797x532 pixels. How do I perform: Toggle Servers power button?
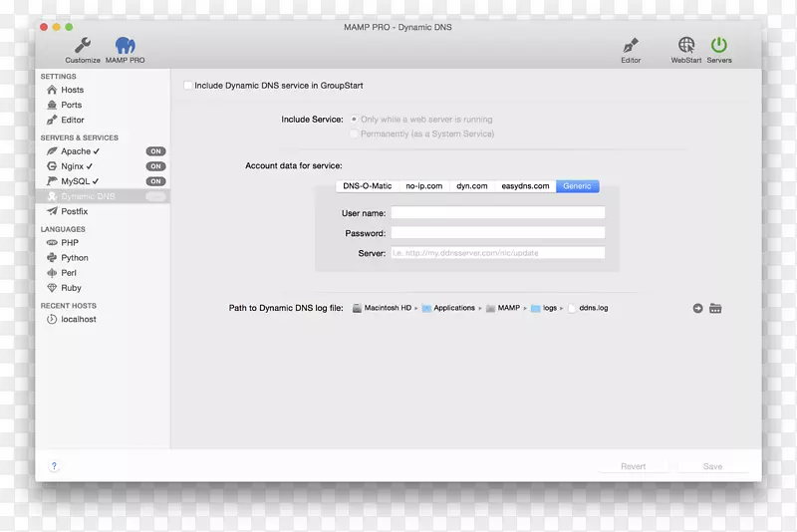point(719,50)
